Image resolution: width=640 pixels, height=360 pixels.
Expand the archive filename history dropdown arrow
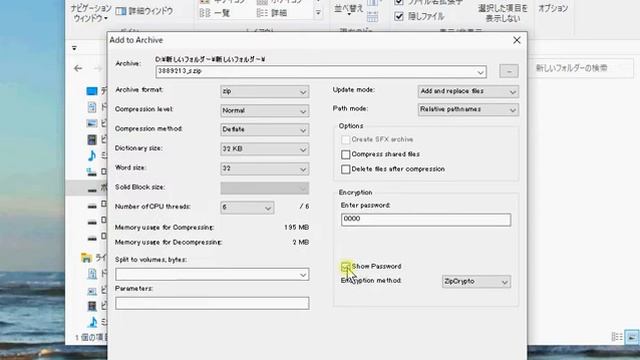[480, 72]
